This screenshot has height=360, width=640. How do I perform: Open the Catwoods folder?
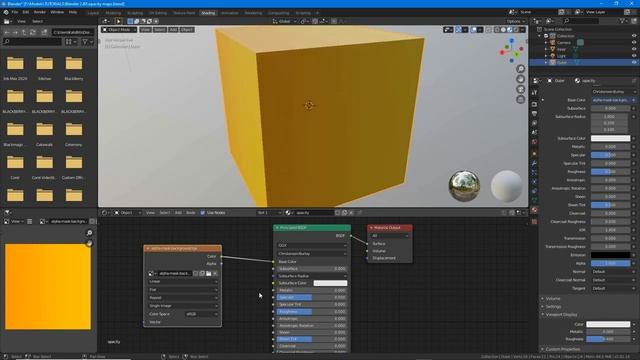click(x=44, y=133)
